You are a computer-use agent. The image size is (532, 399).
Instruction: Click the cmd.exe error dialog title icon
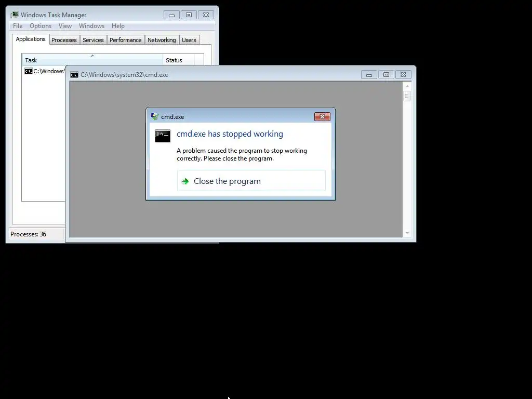click(x=155, y=116)
